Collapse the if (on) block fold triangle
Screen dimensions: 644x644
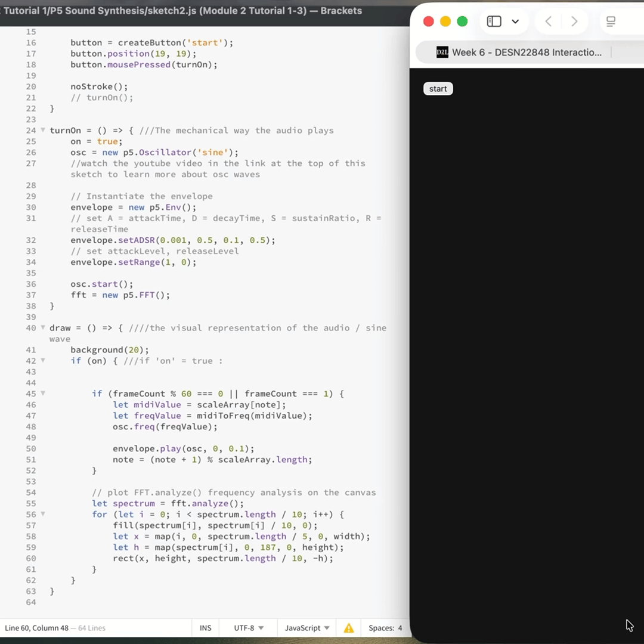[42, 361]
